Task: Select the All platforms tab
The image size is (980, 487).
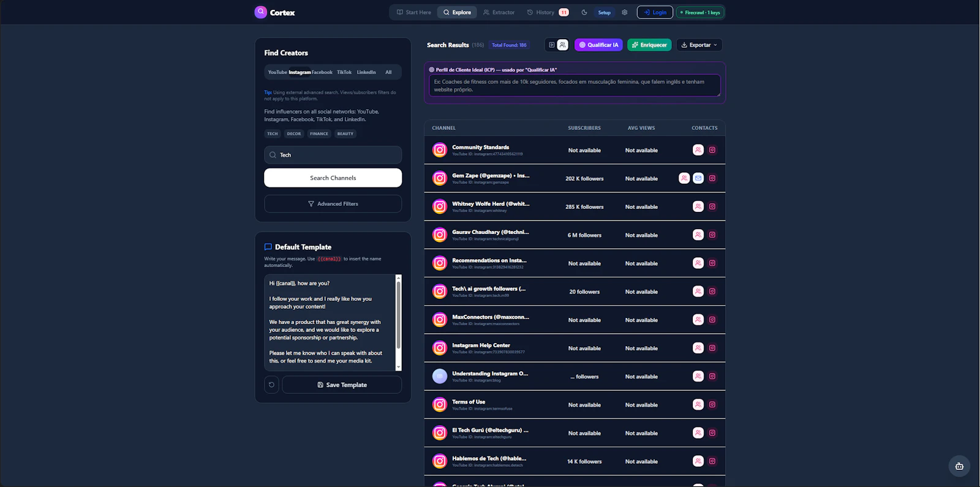Action: tap(388, 72)
